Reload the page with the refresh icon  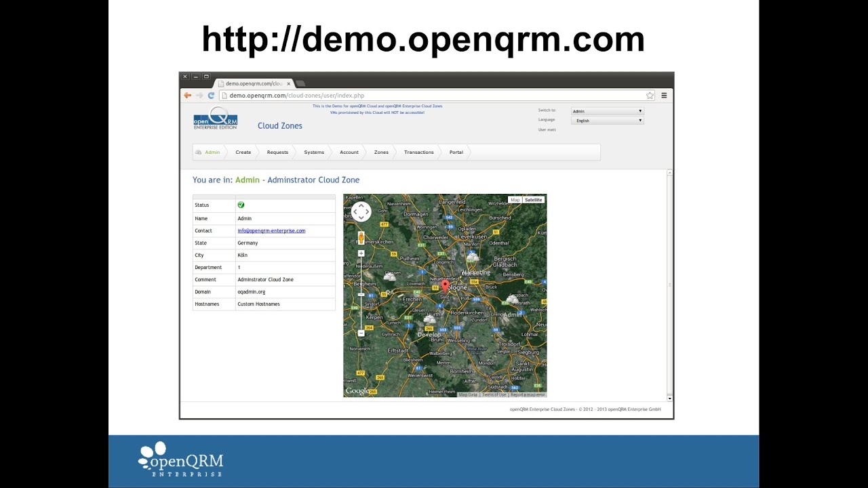tap(211, 96)
